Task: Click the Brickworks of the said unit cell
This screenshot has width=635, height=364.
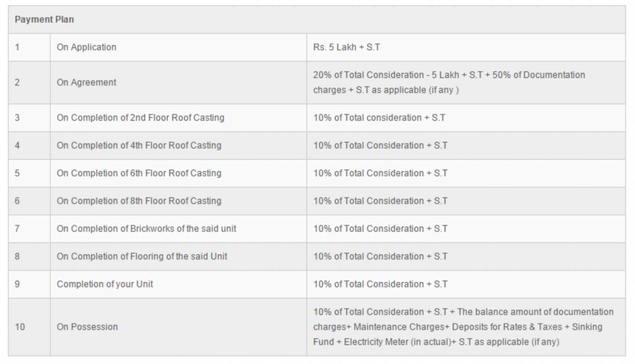Action: [x=146, y=229]
